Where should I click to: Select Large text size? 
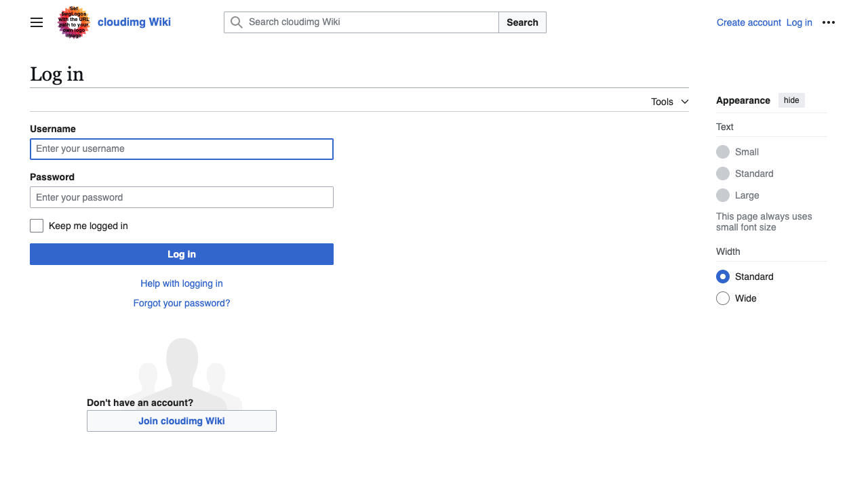click(x=723, y=195)
